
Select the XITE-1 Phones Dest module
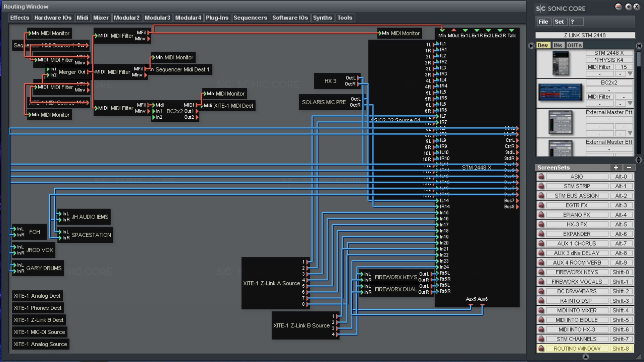38,308
